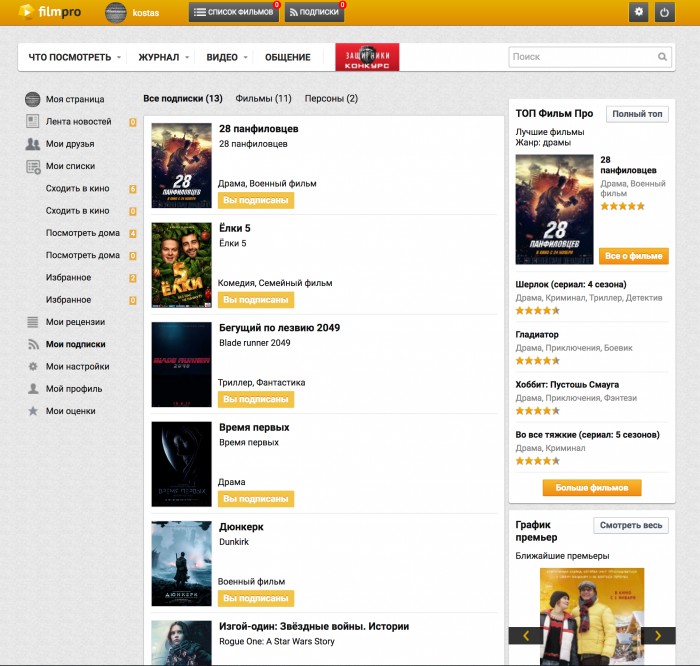Viewport: 700px width, 666px height.
Task: Click the list icon beside Мои списки
Action: pyautogui.click(x=33, y=166)
